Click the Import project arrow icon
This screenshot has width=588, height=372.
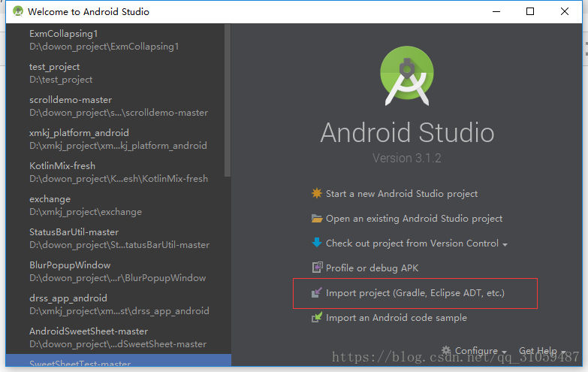point(317,292)
